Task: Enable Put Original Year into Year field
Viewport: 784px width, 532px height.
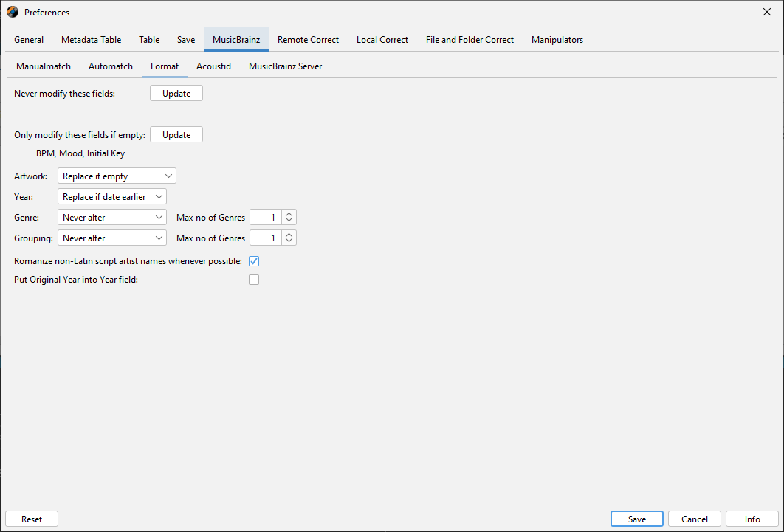Action: tap(254, 280)
